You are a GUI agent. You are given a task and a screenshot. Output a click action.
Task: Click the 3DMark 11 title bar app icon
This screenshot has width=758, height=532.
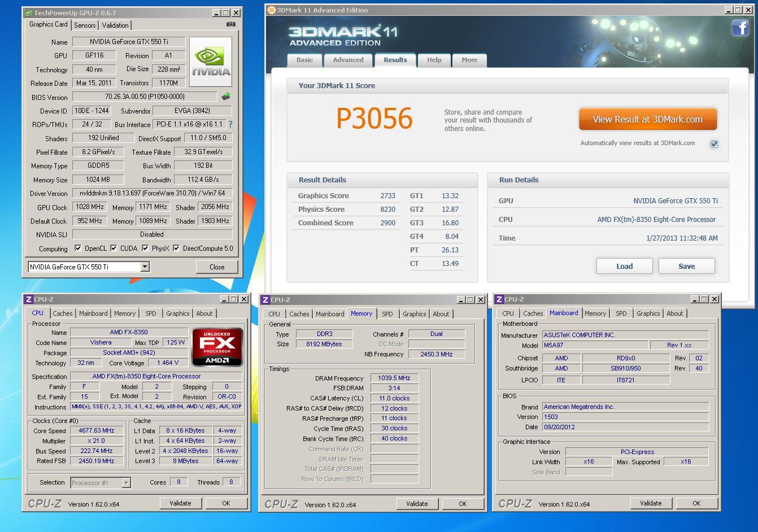(x=272, y=10)
